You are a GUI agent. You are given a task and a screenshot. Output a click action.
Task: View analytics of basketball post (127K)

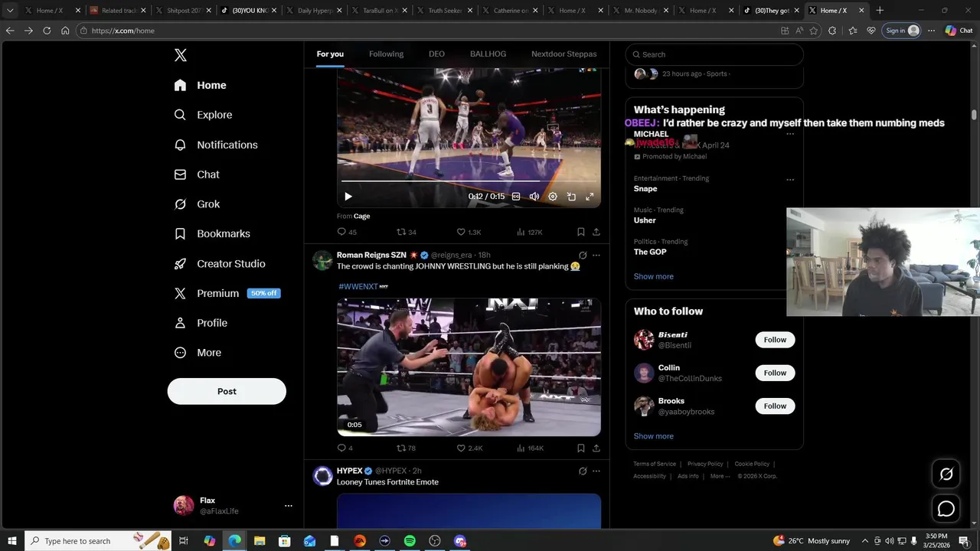(x=530, y=232)
